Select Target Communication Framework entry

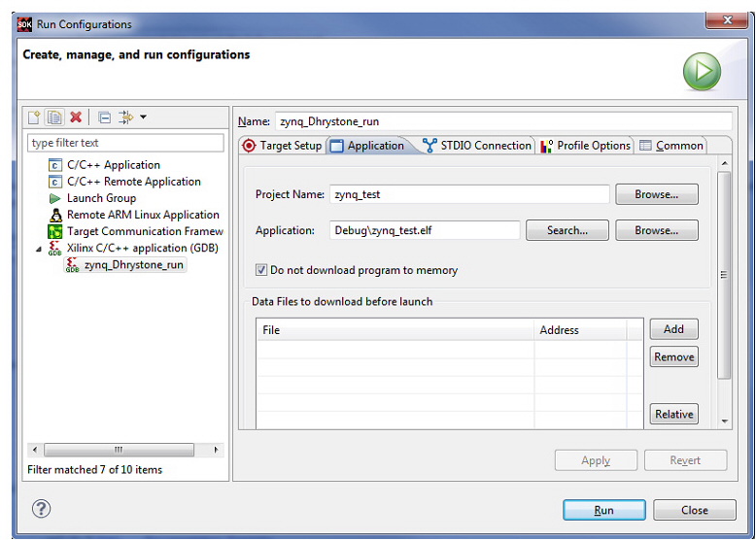[145, 231]
